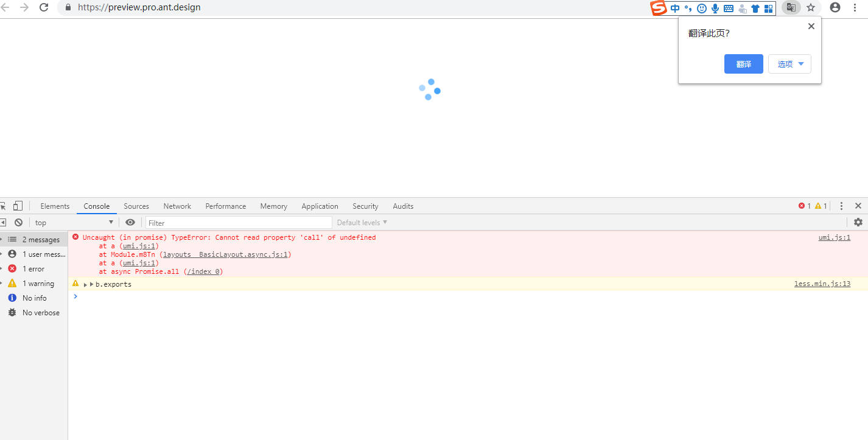Screen dimensions: 868x440
Task: Open the less.min.js:13 source link
Action: coord(822,284)
